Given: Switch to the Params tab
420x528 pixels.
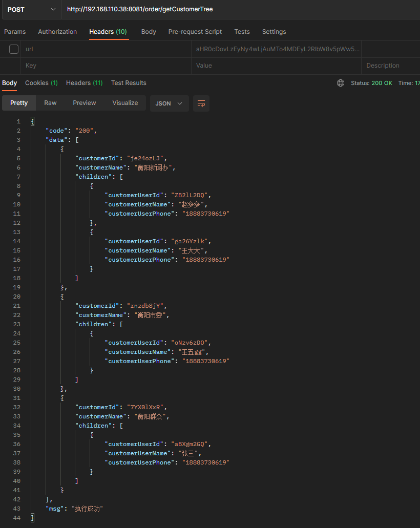Looking at the screenshot, I should point(15,32).
